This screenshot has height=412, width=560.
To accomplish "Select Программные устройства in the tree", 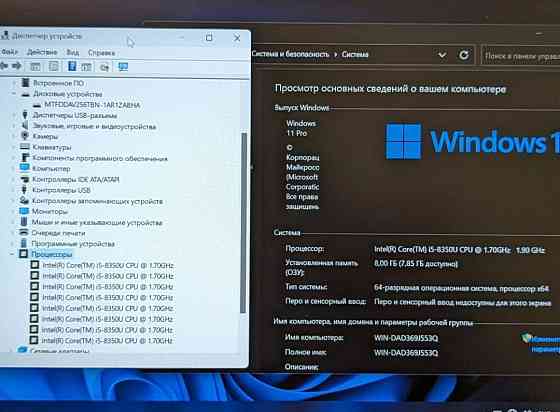I will point(73,243).
